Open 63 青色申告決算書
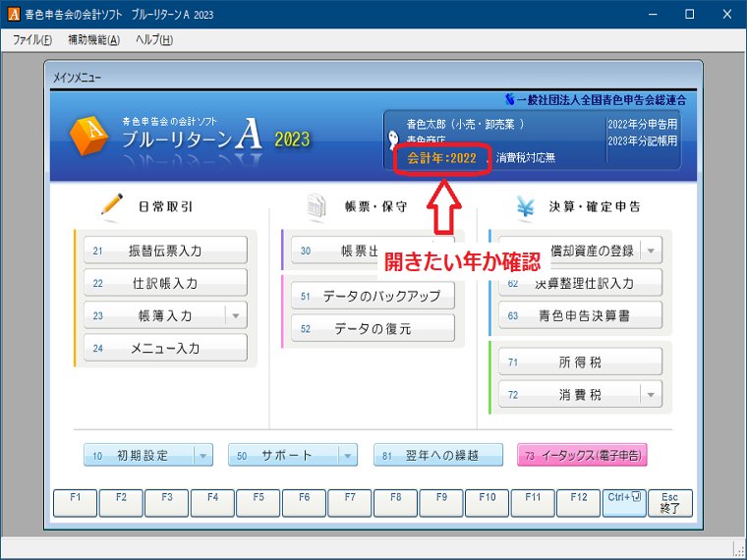Image resolution: width=747 pixels, height=560 pixels. [580, 315]
